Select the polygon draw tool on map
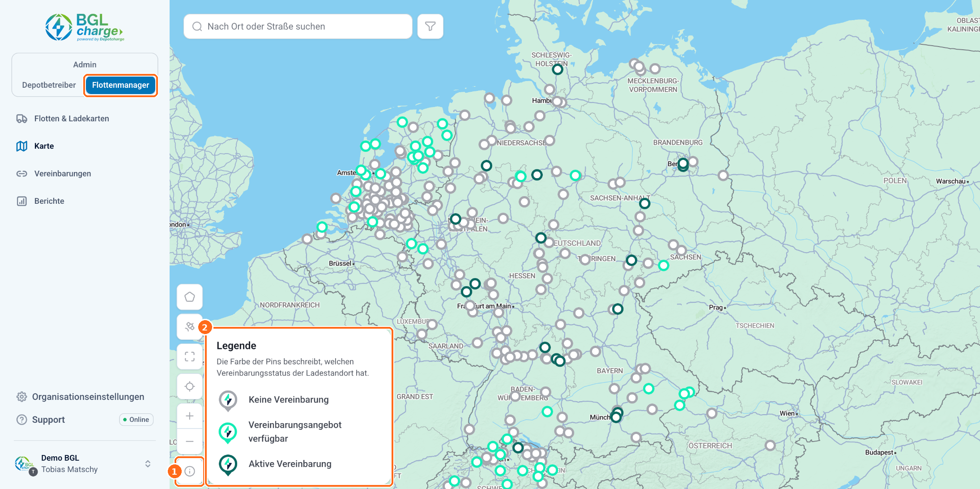The height and width of the screenshot is (489, 980). pyautogui.click(x=190, y=297)
